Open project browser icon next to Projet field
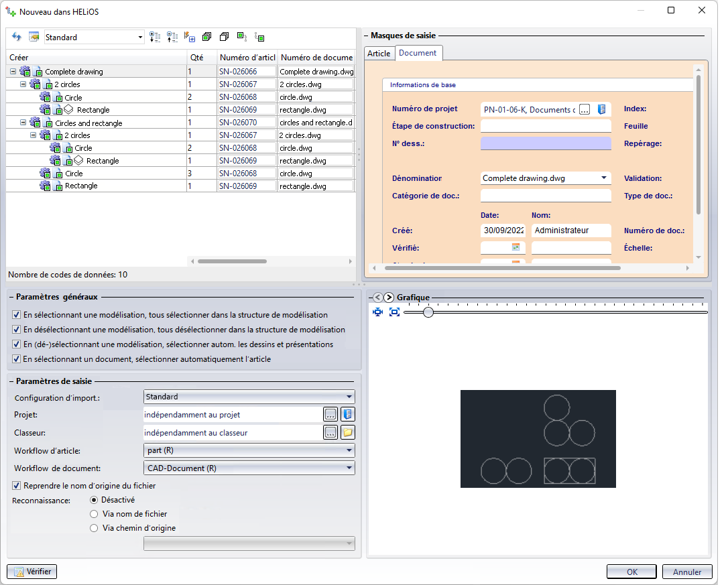This screenshot has width=728, height=585. pos(347,415)
